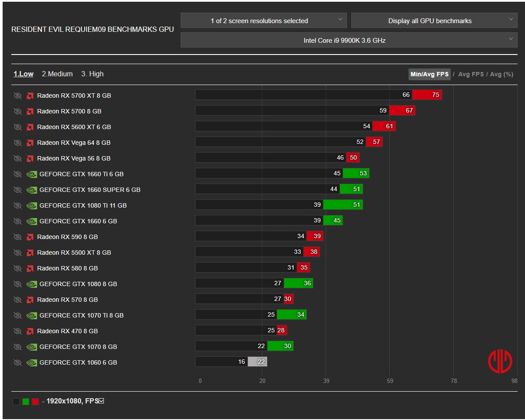Switch to the 2.Medium quality tab

coord(57,74)
